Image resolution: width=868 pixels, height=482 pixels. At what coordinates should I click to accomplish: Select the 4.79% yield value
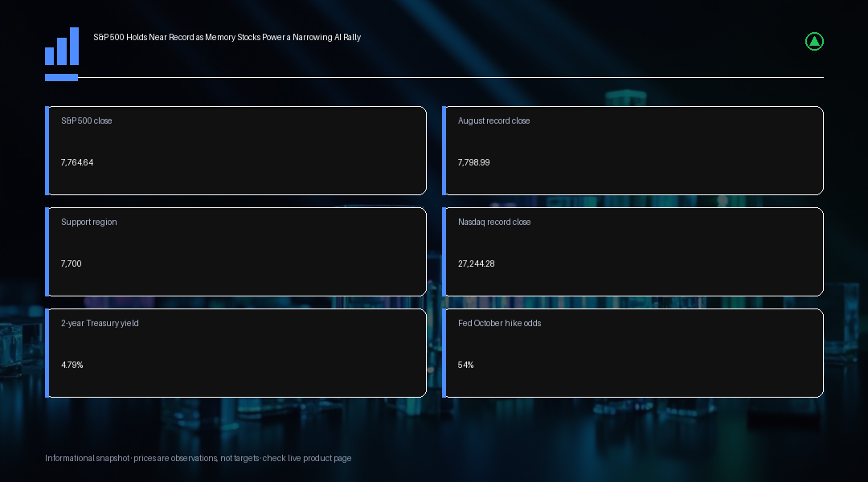[72, 366]
